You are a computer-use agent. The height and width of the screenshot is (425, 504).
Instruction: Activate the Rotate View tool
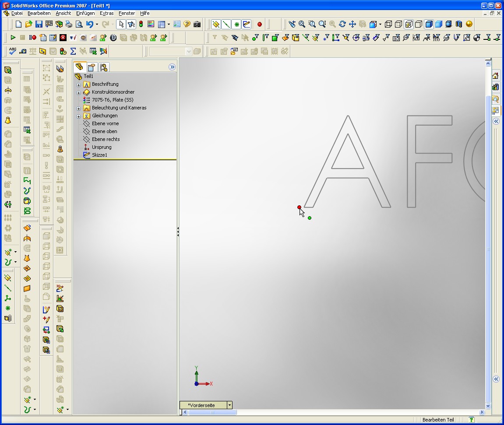pos(342,25)
